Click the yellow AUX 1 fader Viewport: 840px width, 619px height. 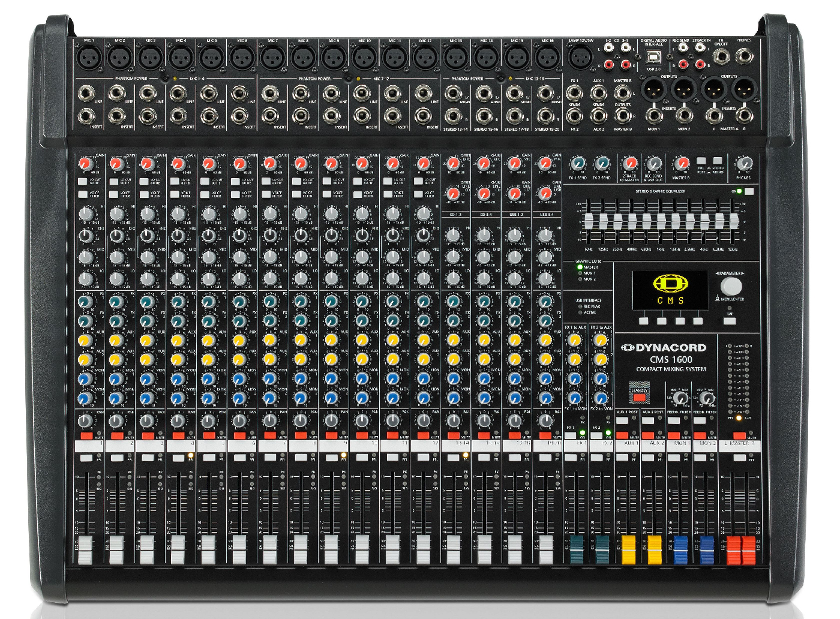tap(628, 550)
